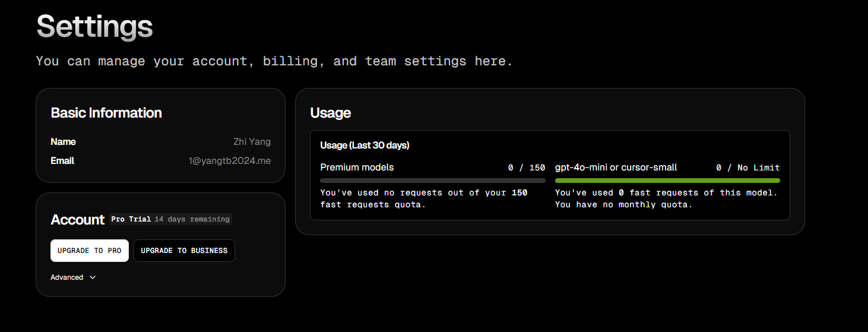Click the email address 1@yangtb2024.me
868x332 pixels.
pyautogui.click(x=230, y=161)
